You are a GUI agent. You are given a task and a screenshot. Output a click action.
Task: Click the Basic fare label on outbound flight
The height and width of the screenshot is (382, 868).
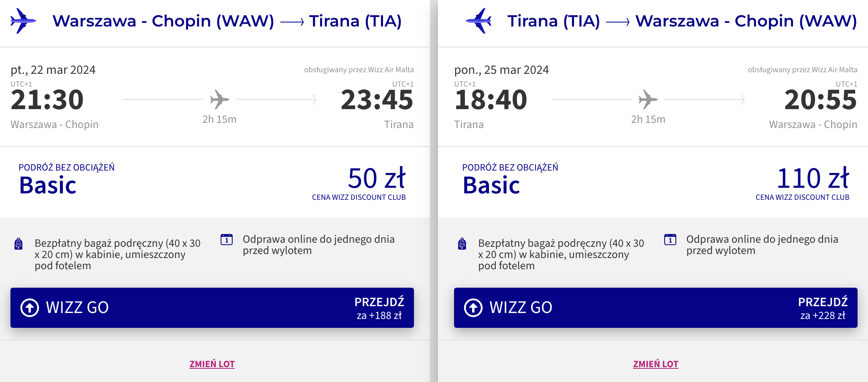48,185
